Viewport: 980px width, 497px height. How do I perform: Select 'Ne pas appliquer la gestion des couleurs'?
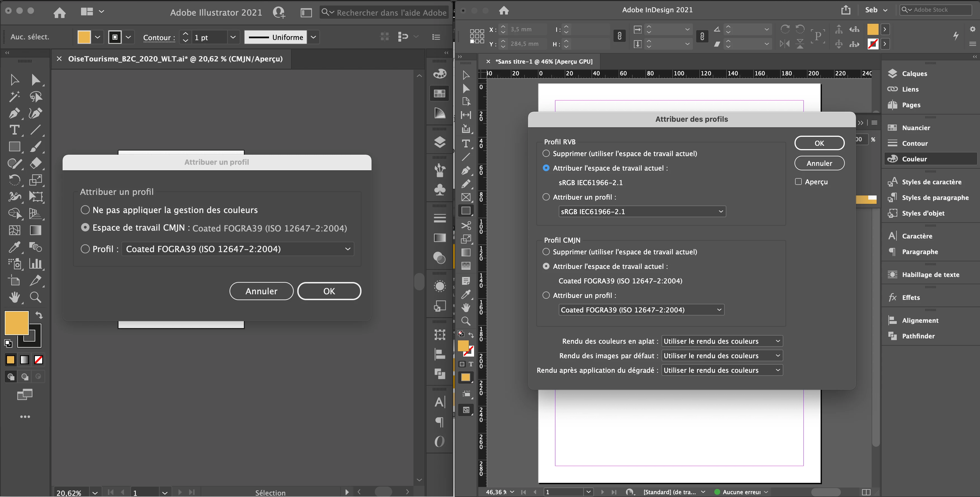coord(85,210)
